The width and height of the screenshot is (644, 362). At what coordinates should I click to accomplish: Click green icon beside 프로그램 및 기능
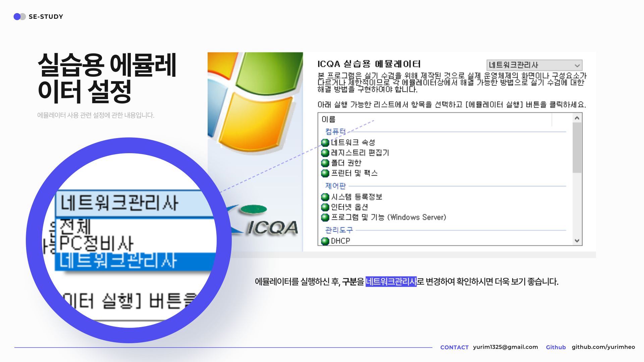325,218
